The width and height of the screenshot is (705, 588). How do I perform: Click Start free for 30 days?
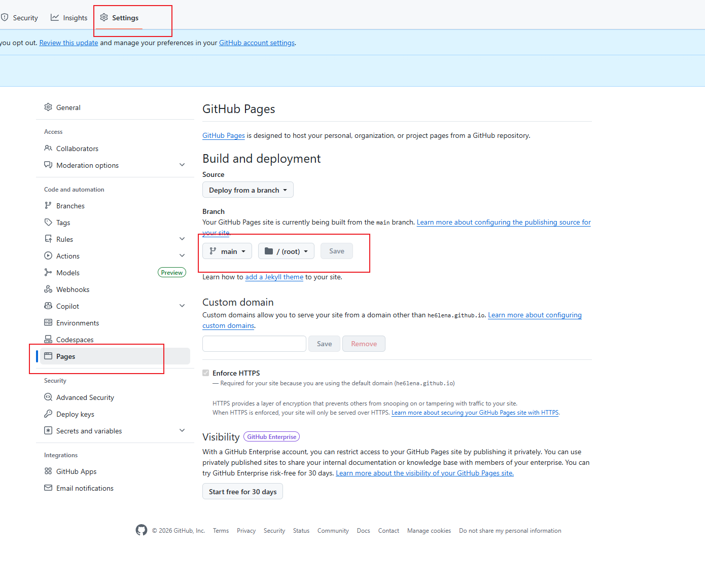pos(242,492)
